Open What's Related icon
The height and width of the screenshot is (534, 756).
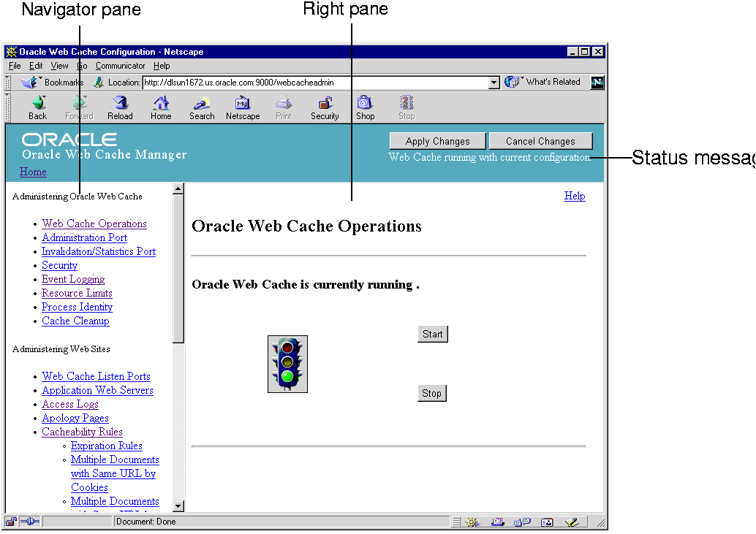(x=512, y=82)
